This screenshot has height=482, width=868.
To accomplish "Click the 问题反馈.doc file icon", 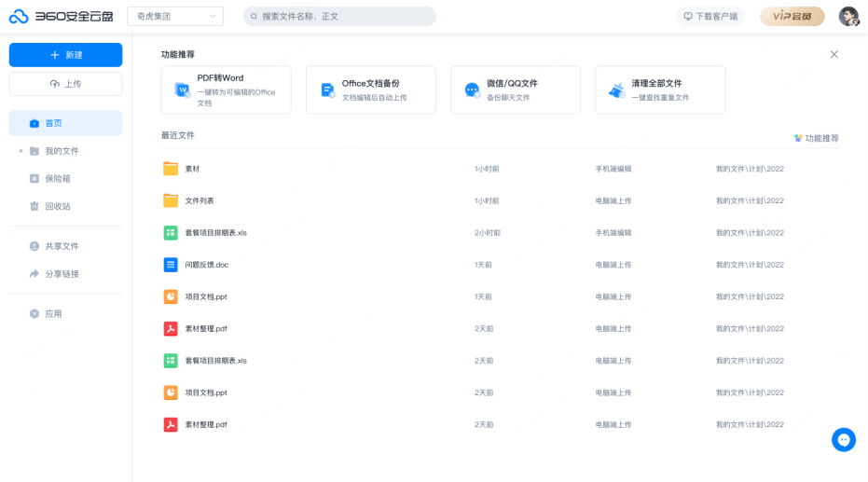I will pos(171,265).
